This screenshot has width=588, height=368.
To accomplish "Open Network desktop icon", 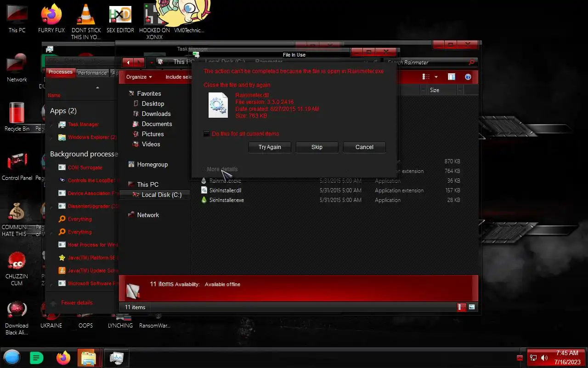I will pyautogui.click(x=17, y=68).
